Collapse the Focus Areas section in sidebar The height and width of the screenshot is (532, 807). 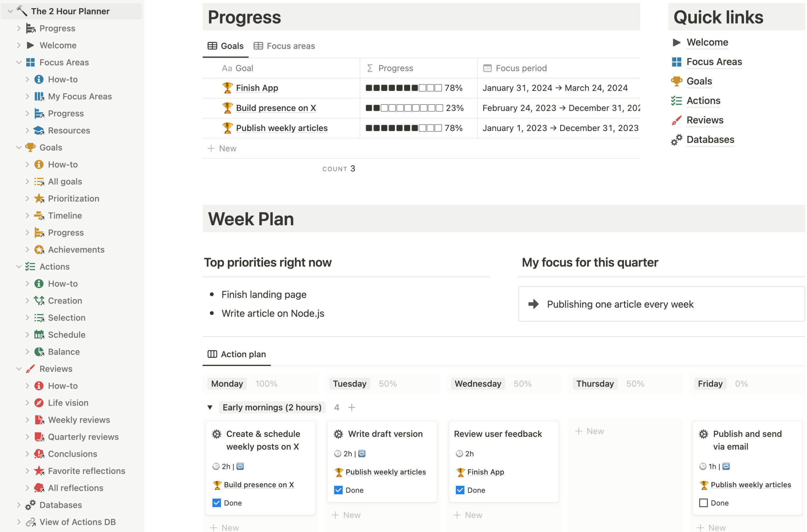19,62
